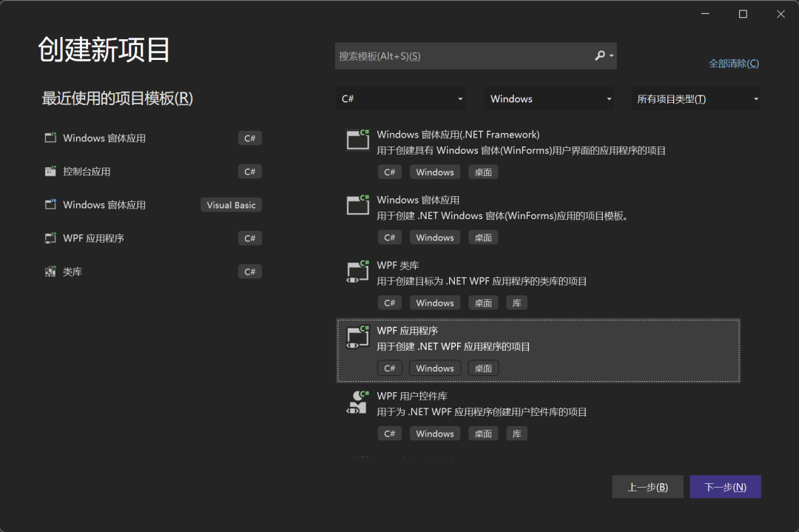The image size is (799, 532).
Task: Click the Visual Basic Windows 窗体应用 icon
Action: click(50, 204)
